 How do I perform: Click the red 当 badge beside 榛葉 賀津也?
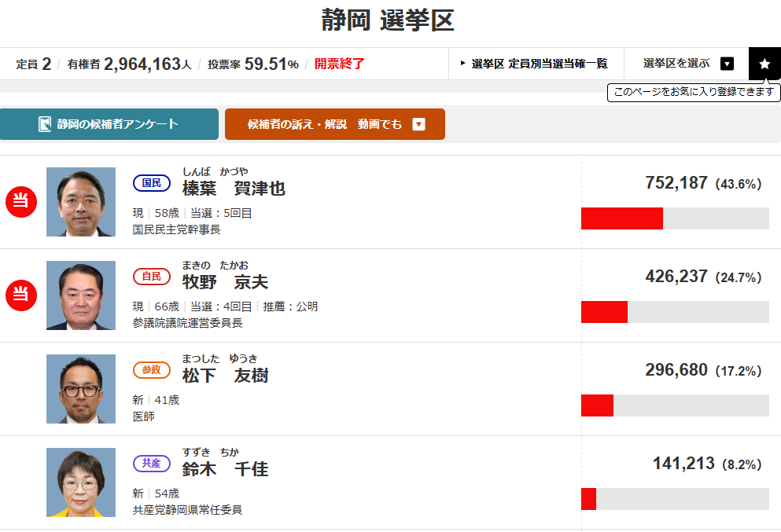tap(21, 202)
